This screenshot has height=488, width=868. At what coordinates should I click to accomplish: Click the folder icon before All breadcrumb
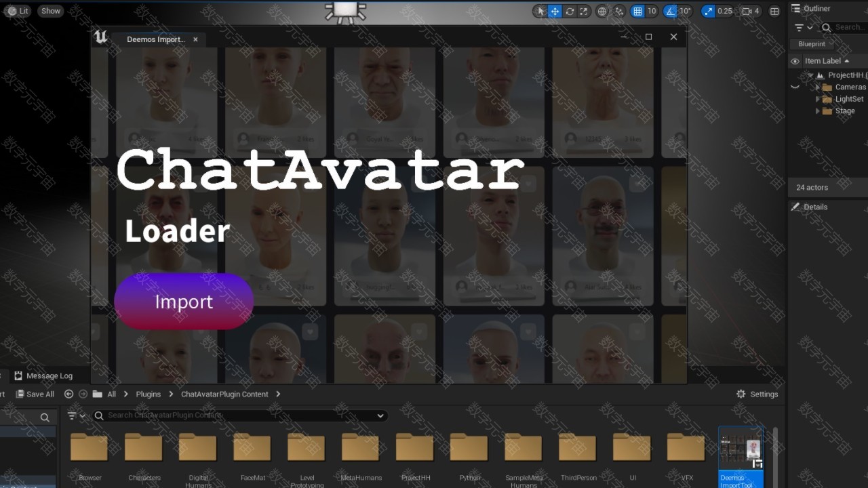(x=97, y=394)
